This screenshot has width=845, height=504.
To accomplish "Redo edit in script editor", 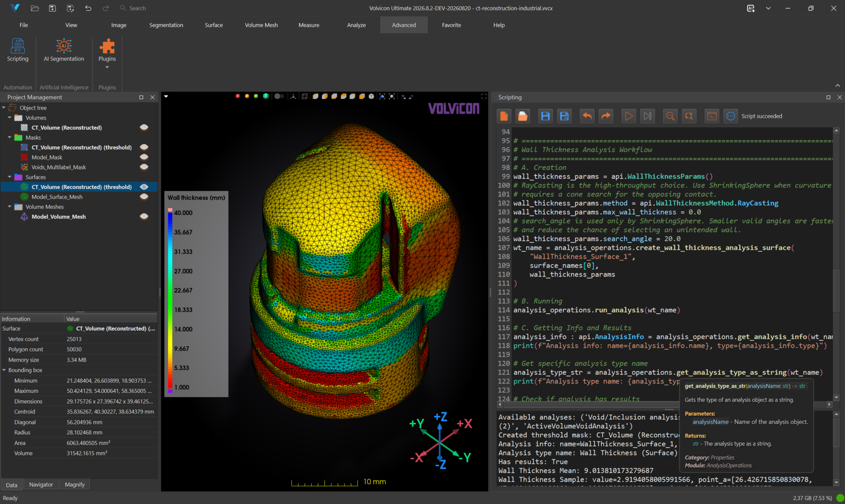I will 606,116.
